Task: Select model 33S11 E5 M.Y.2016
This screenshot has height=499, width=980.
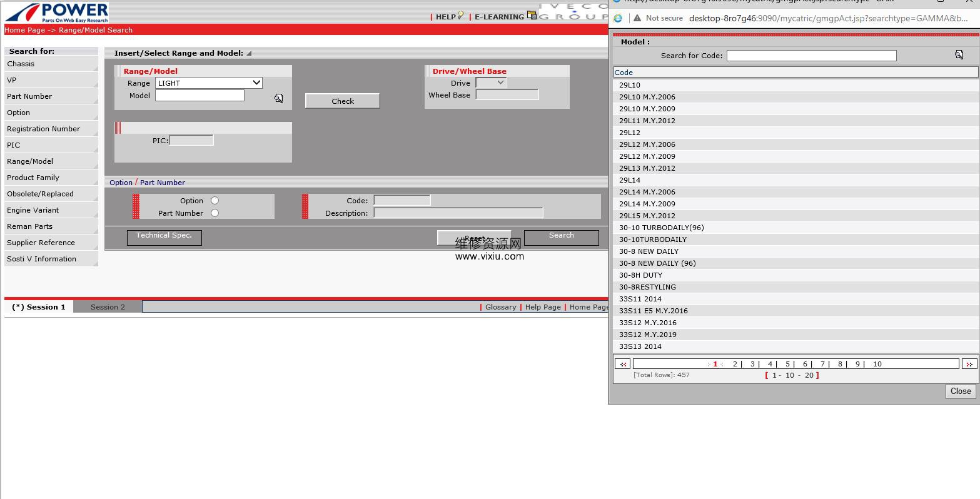Action: coord(796,311)
